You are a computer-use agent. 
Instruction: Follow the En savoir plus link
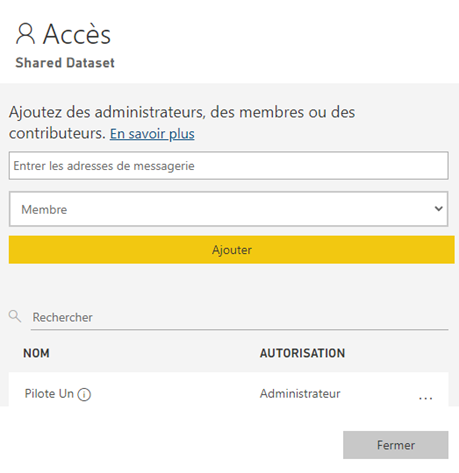[152, 134]
